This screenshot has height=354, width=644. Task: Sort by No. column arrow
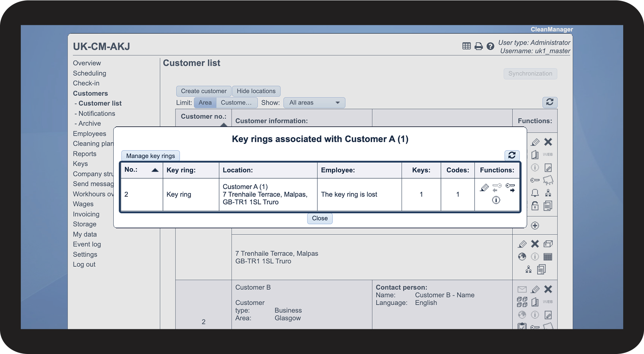(x=155, y=170)
